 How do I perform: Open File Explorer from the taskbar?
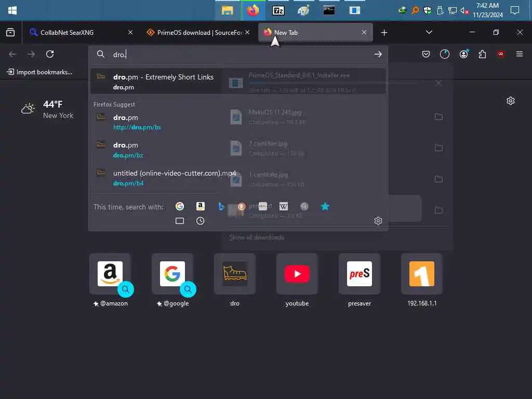click(x=227, y=10)
